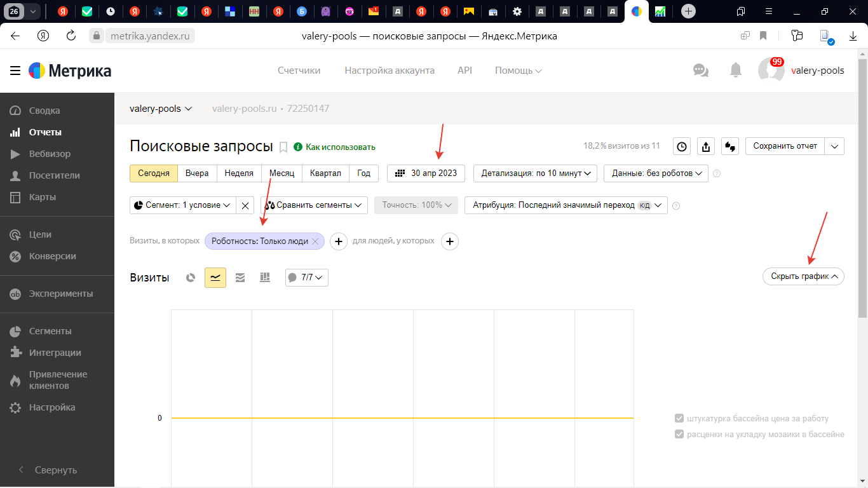Expand the Детализация: по 10 минут dropdown
Screen dimensions: 868x488
pyautogui.click(x=535, y=173)
